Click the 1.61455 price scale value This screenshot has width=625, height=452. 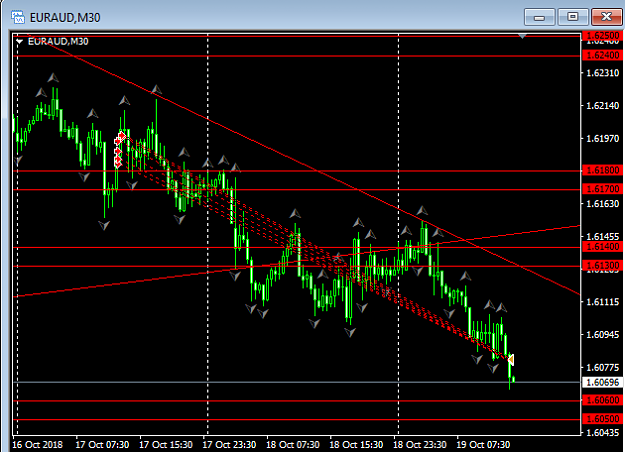603,236
